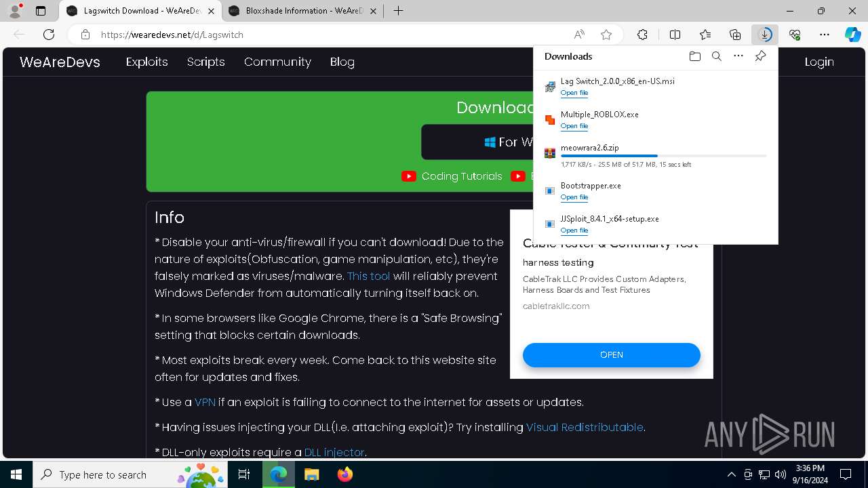Click the Windows Start button
The width and height of the screenshot is (868, 488).
16,474
